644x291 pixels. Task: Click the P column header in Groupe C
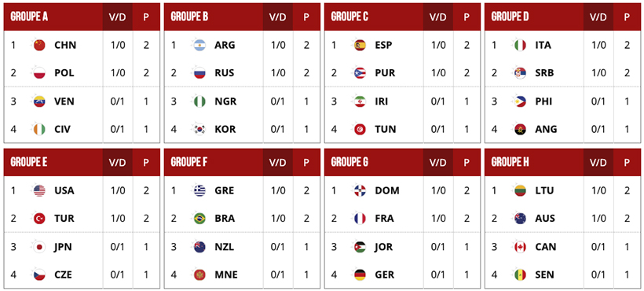(467, 17)
